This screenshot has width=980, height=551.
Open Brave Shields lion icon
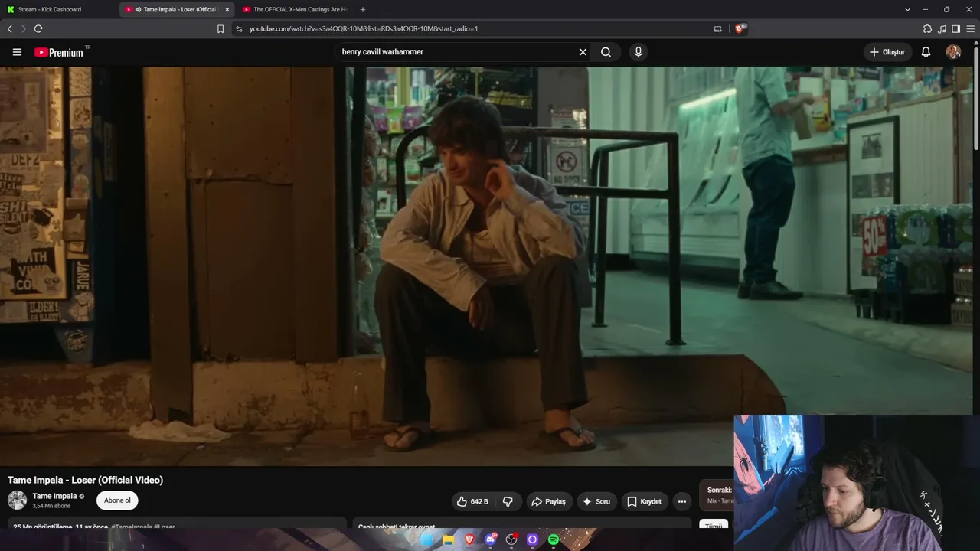[x=740, y=28]
